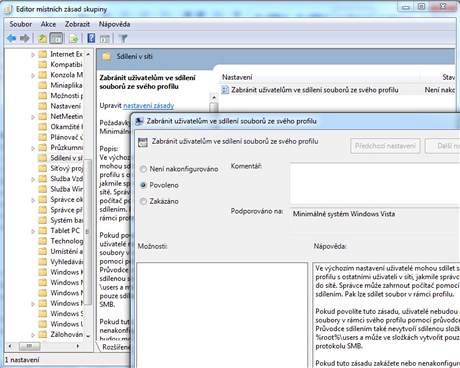Viewport: 460px width, 368px height.
Task: Select the Možnosti folder in tree
Action: pyautogui.click(x=60, y=95)
